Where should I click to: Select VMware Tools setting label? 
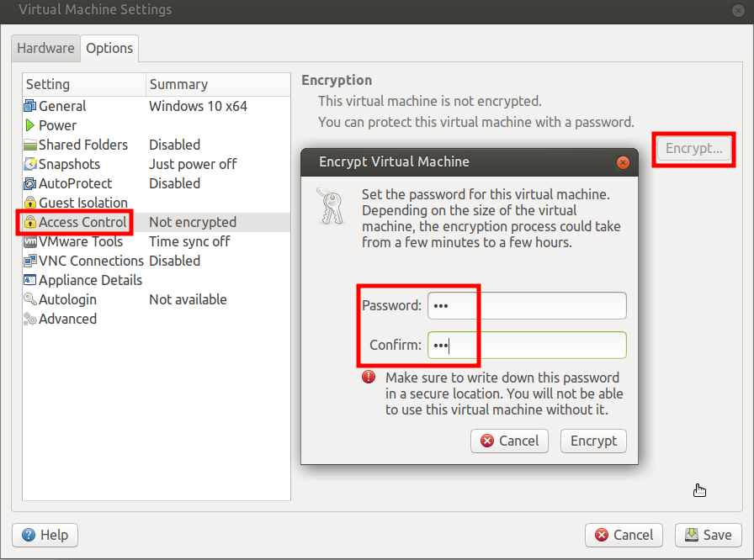tap(81, 241)
